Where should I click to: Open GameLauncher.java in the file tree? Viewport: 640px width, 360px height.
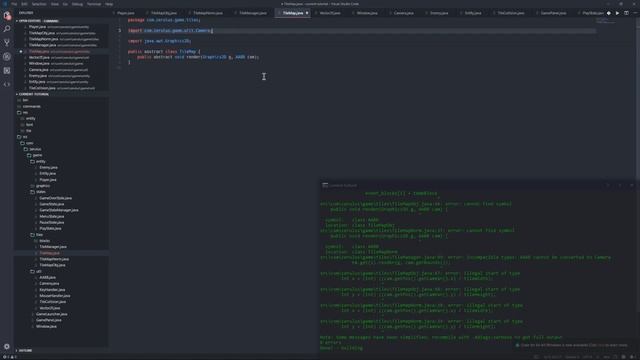tap(51, 314)
